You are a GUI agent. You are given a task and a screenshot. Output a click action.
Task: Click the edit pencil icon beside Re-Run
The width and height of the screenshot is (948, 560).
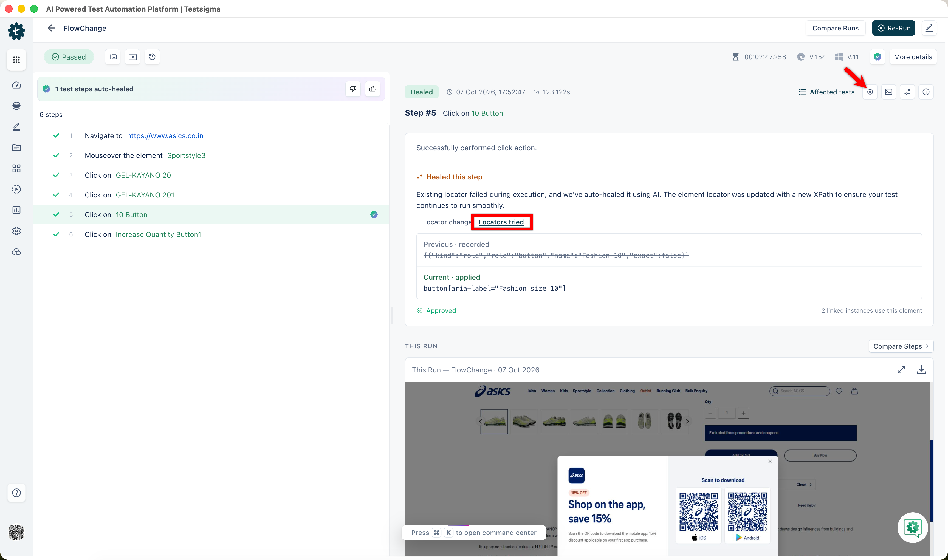pyautogui.click(x=929, y=28)
